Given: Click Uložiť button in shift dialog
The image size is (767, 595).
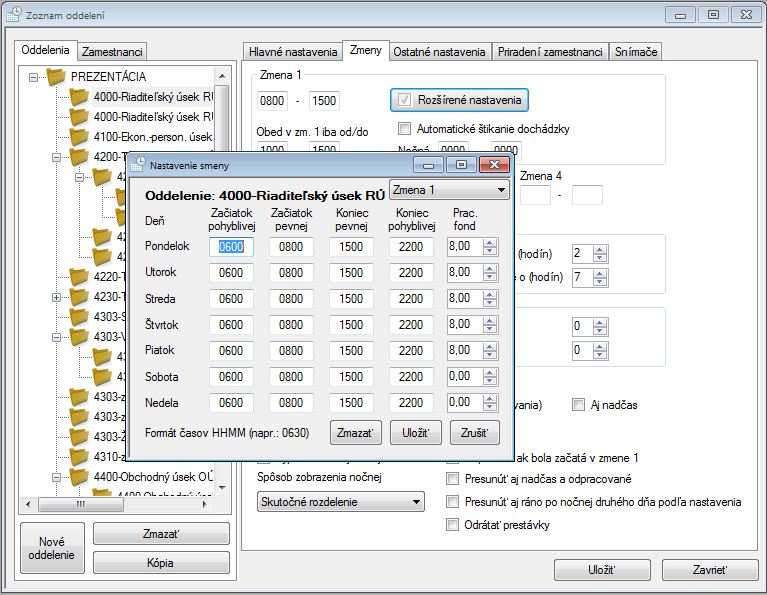Looking at the screenshot, I should coord(416,433).
